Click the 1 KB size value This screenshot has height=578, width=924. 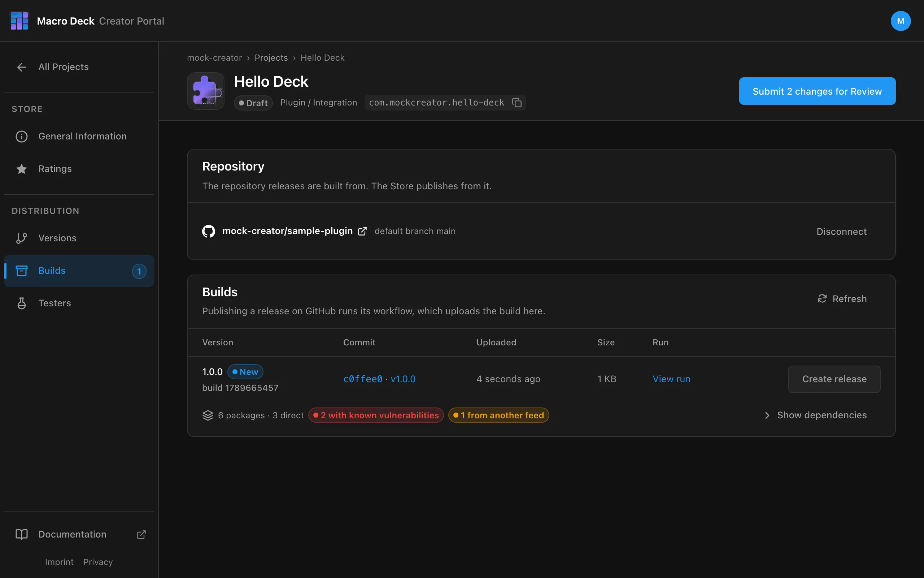(x=607, y=379)
